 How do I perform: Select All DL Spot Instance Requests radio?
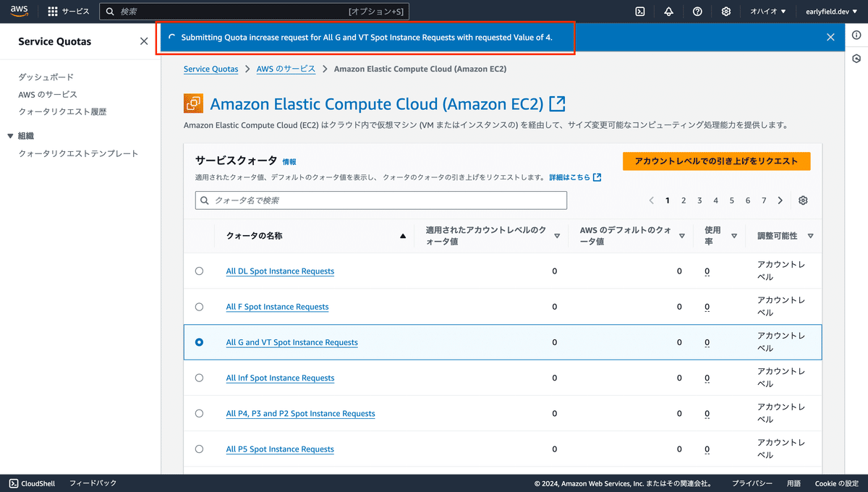pyautogui.click(x=200, y=271)
